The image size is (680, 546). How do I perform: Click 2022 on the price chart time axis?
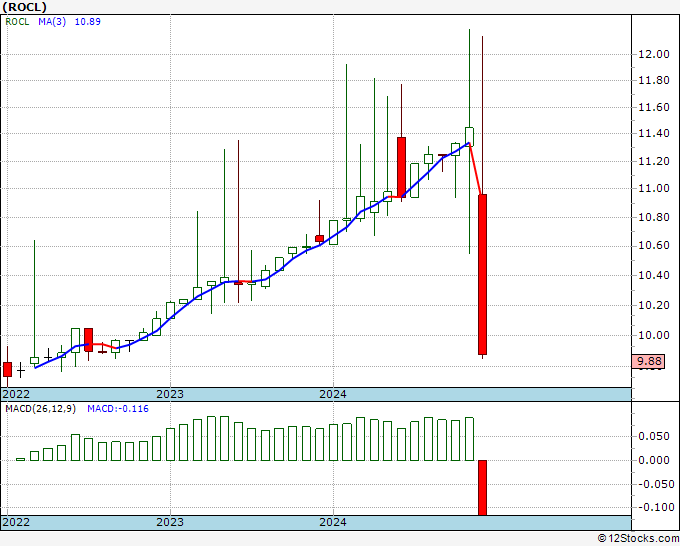pyautogui.click(x=16, y=394)
